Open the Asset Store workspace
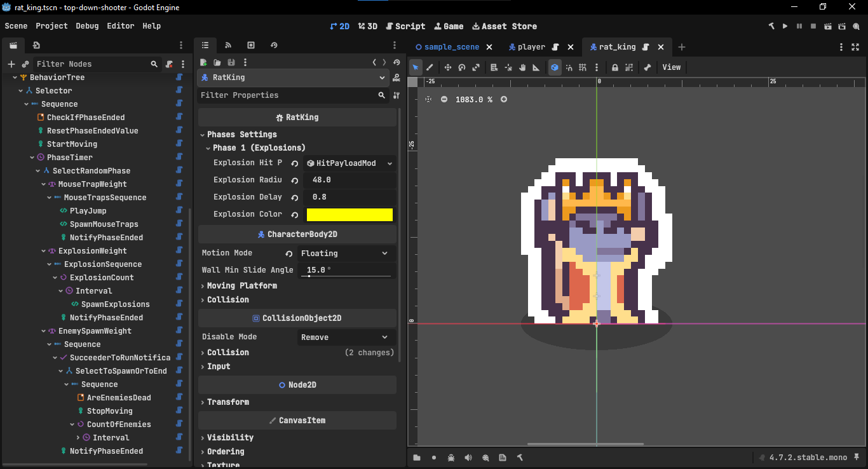 point(505,26)
